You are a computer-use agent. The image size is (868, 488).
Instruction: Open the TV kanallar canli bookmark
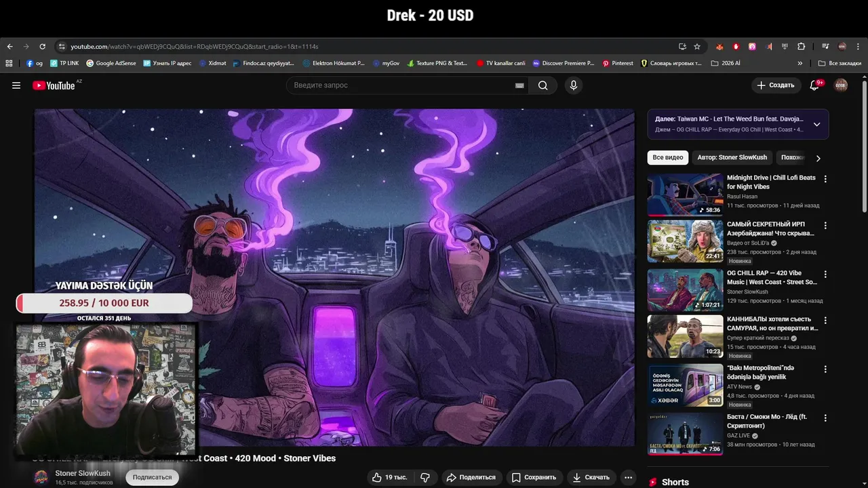(500, 63)
